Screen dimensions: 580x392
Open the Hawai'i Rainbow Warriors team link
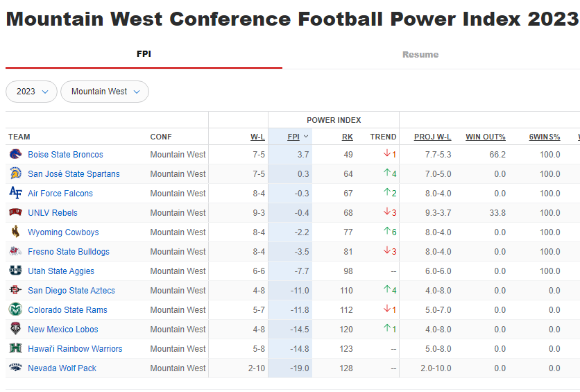point(75,348)
